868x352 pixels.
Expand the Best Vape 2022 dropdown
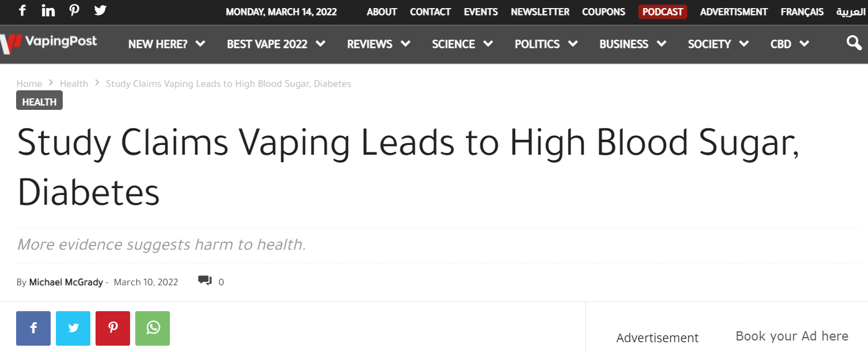click(x=276, y=44)
